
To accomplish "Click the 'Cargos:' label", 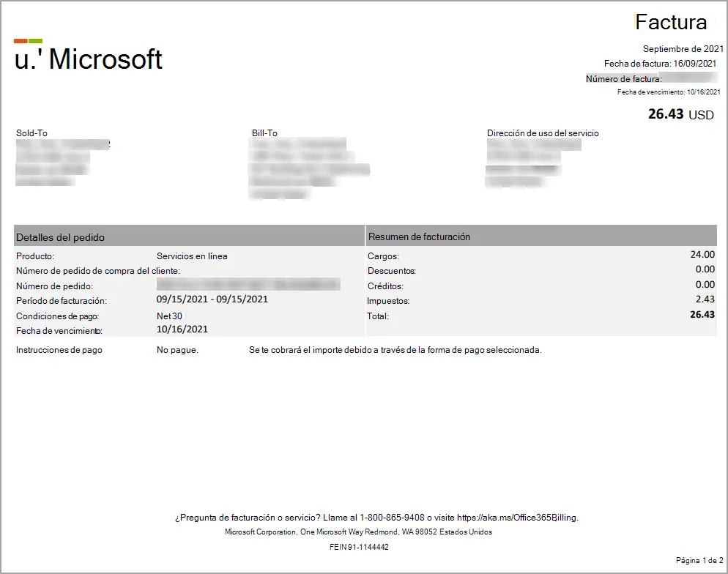I will pyautogui.click(x=383, y=256).
